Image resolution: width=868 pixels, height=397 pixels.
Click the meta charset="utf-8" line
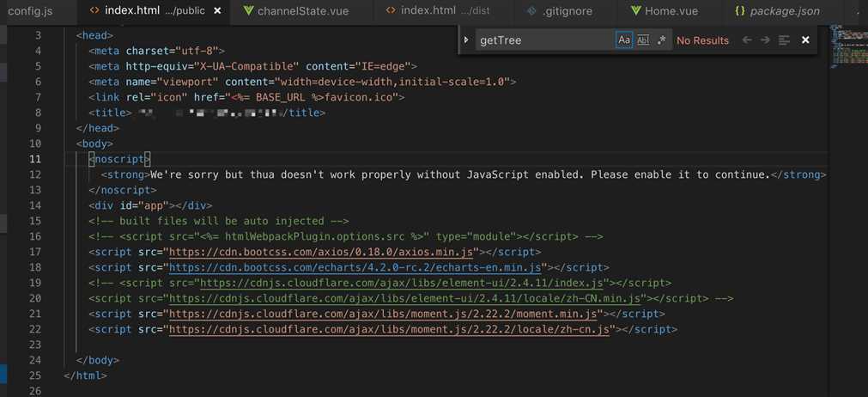156,51
